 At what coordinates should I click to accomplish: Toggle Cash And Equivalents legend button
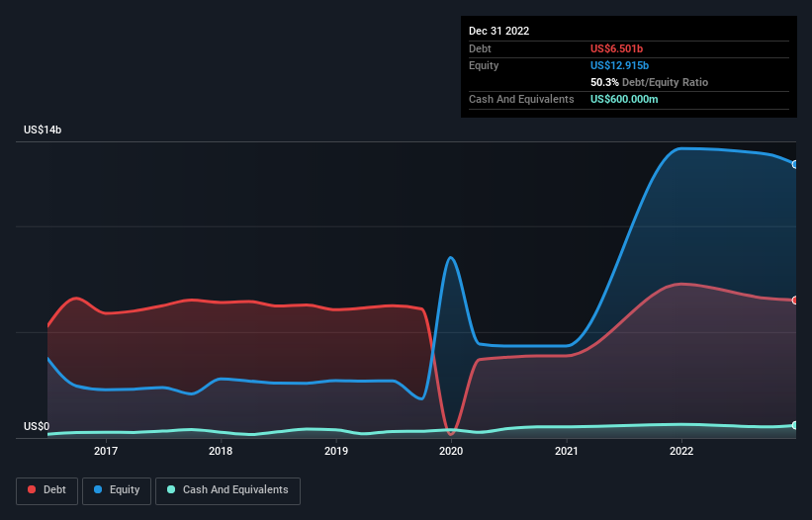coord(227,490)
